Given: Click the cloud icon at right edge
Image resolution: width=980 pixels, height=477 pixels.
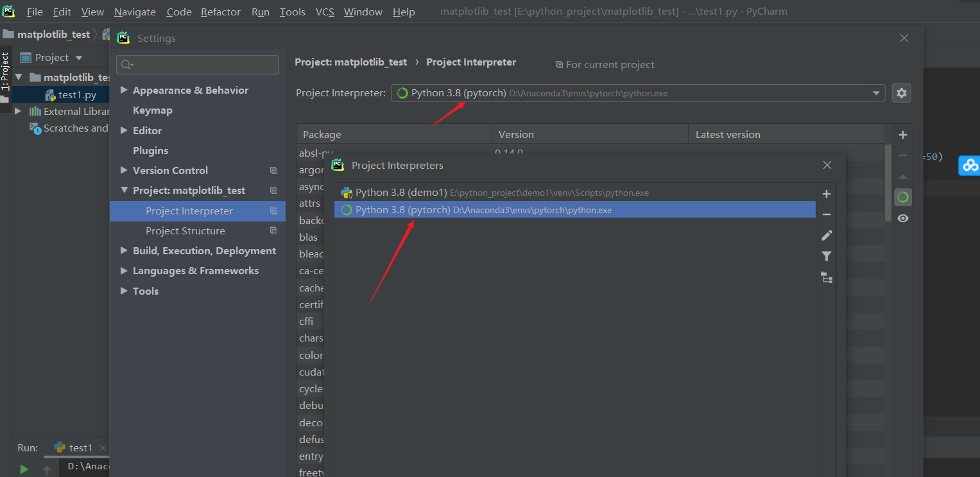Looking at the screenshot, I should click(x=969, y=165).
